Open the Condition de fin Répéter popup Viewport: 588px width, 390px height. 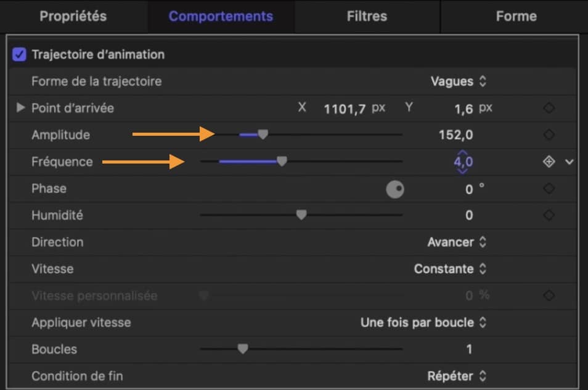click(x=457, y=376)
